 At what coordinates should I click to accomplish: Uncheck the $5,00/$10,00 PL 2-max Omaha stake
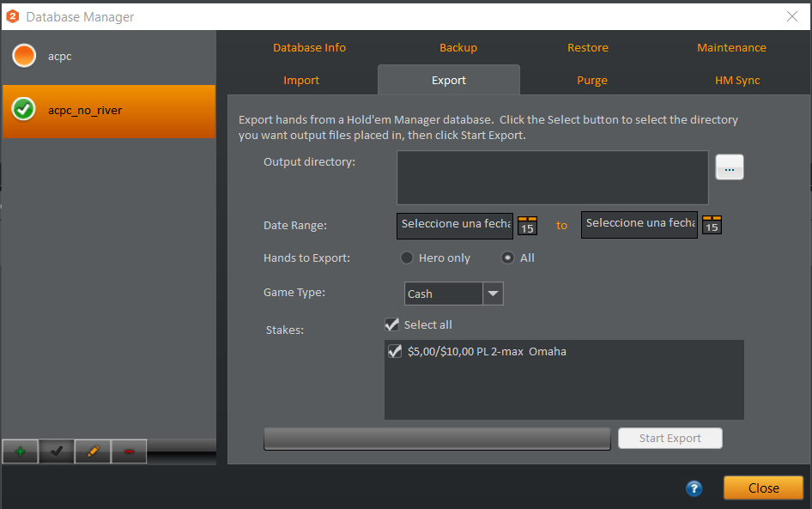[395, 351]
